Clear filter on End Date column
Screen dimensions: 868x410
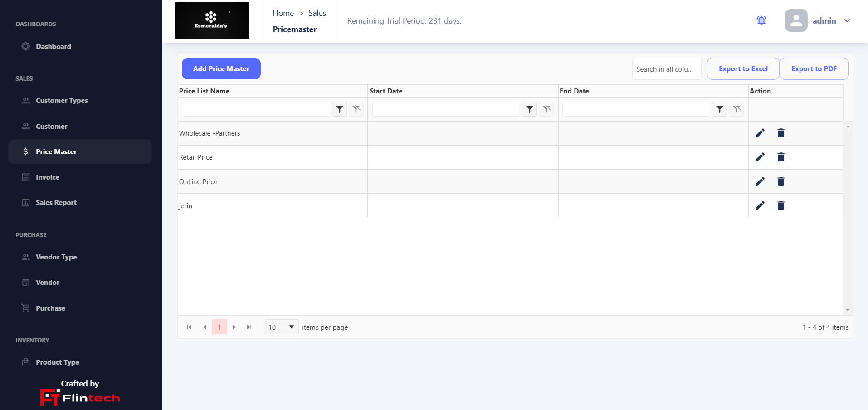(x=736, y=109)
